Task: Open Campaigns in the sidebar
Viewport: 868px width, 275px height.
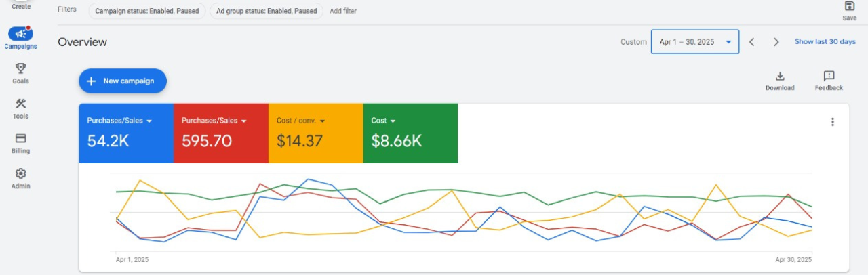Action: pos(20,34)
